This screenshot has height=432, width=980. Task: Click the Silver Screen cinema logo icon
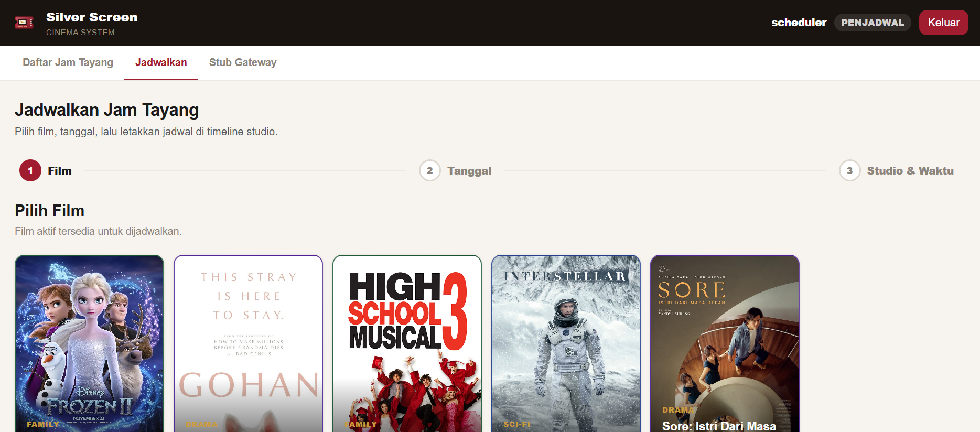[24, 23]
